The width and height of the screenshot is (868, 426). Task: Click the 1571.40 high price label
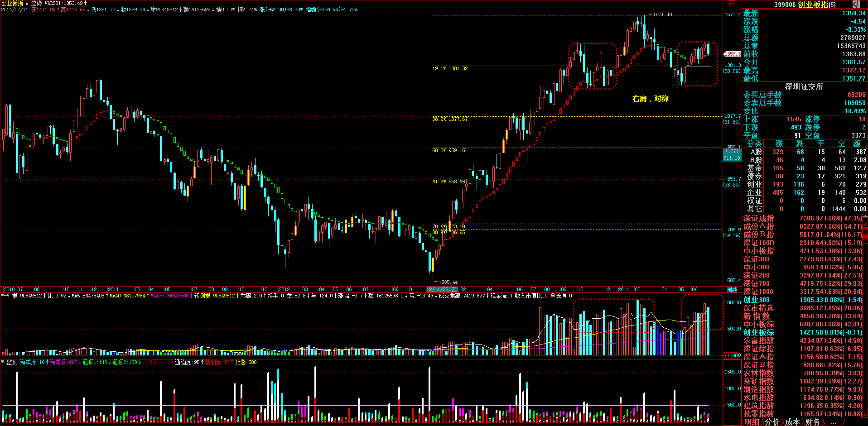pyautogui.click(x=662, y=14)
